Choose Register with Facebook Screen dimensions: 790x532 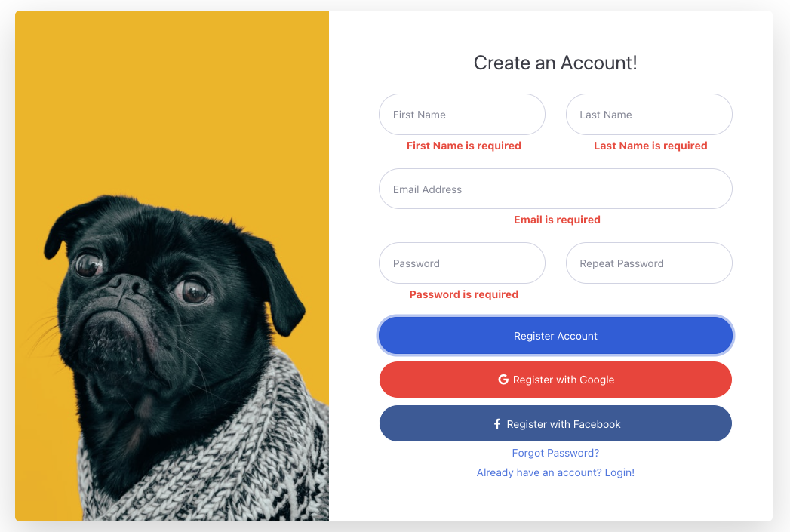pos(555,423)
